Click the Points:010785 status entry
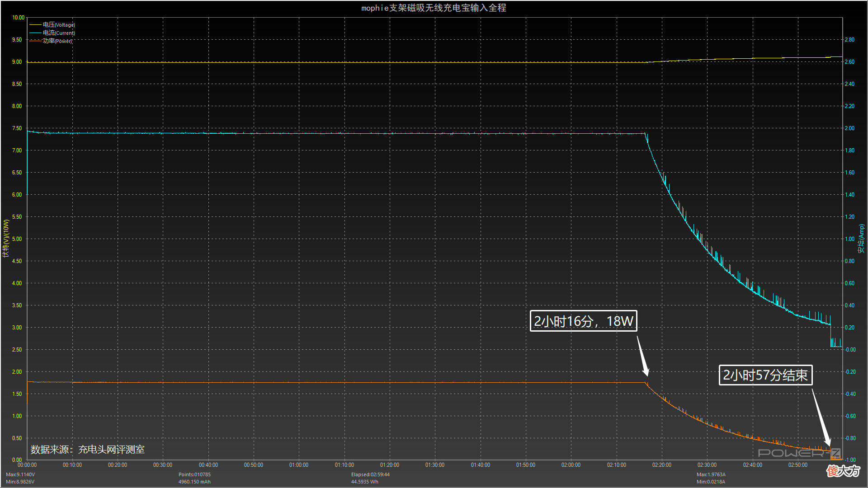868x488 pixels. 194,474
